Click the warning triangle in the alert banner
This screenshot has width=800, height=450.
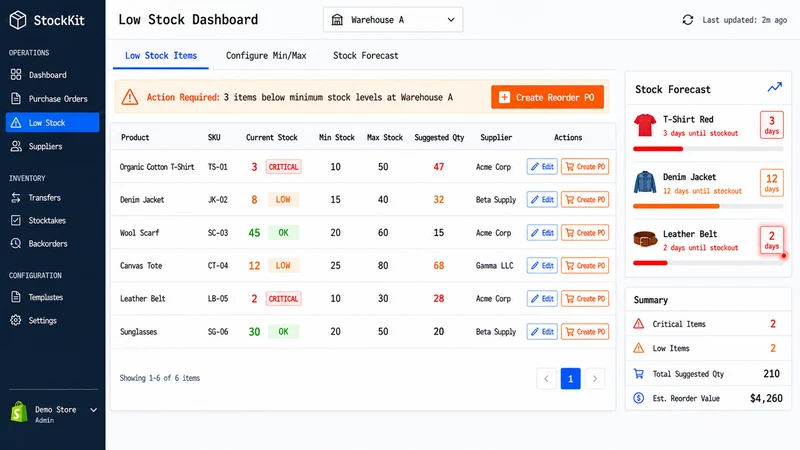coord(130,97)
